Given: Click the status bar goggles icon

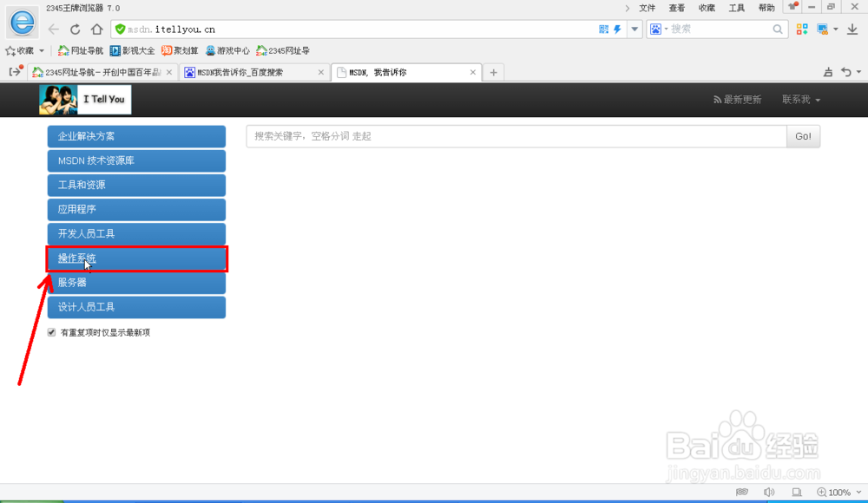Looking at the screenshot, I should (x=742, y=492).
